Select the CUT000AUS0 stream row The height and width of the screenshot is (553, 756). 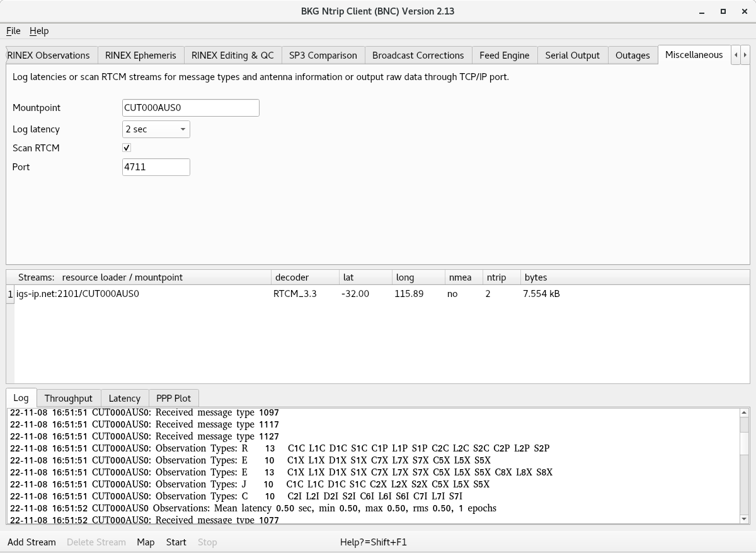78,294
